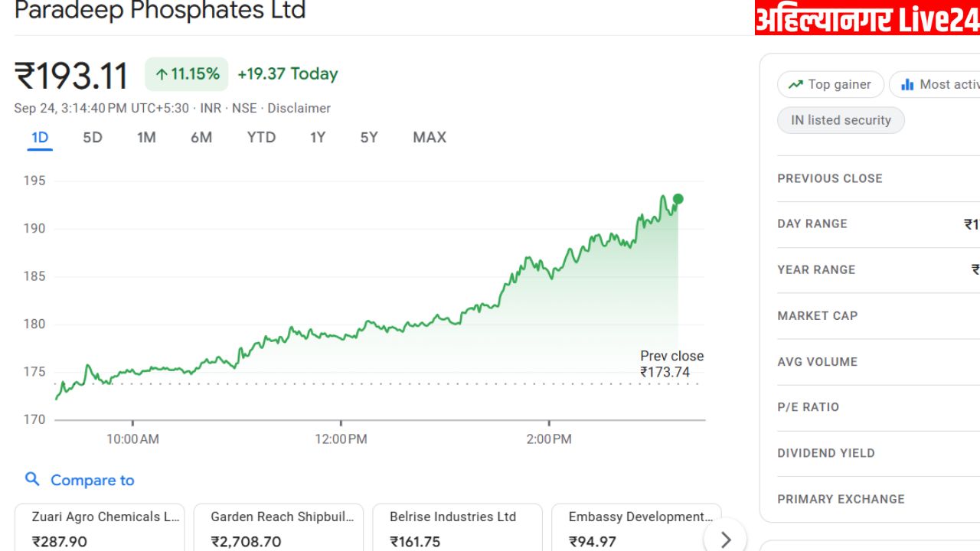Viewport: 980px width, 551px height.
Task: Open Garden Reach Shipbuilders comparison card
Action: point(279,527)
